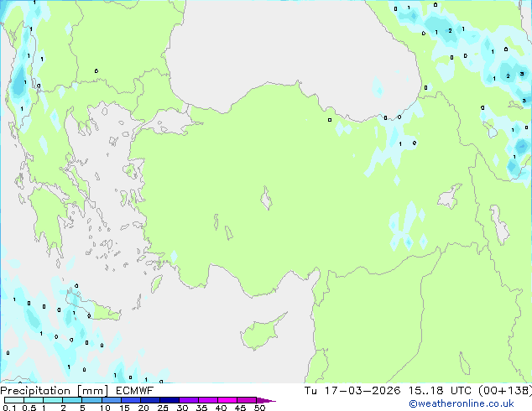Click the "ECMWF" model label
This screenshot has width=532, height=411.
135,391
